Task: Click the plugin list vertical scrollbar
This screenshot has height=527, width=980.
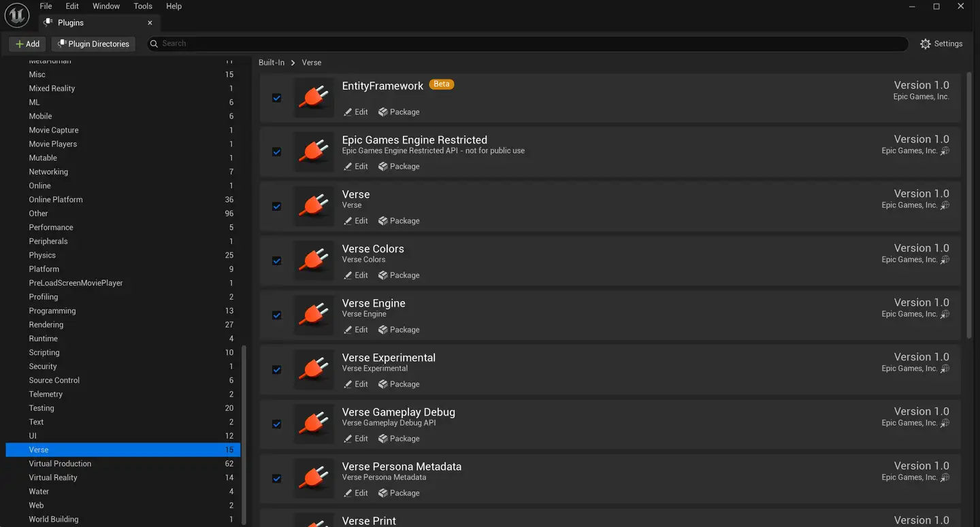Action: (x=969, y=206)
